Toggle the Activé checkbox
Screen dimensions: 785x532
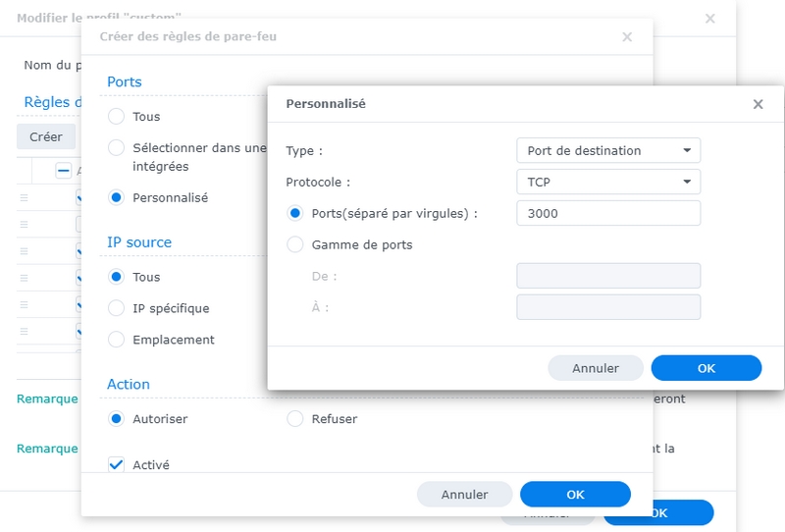pyautogui.click(x=116, y=464)
